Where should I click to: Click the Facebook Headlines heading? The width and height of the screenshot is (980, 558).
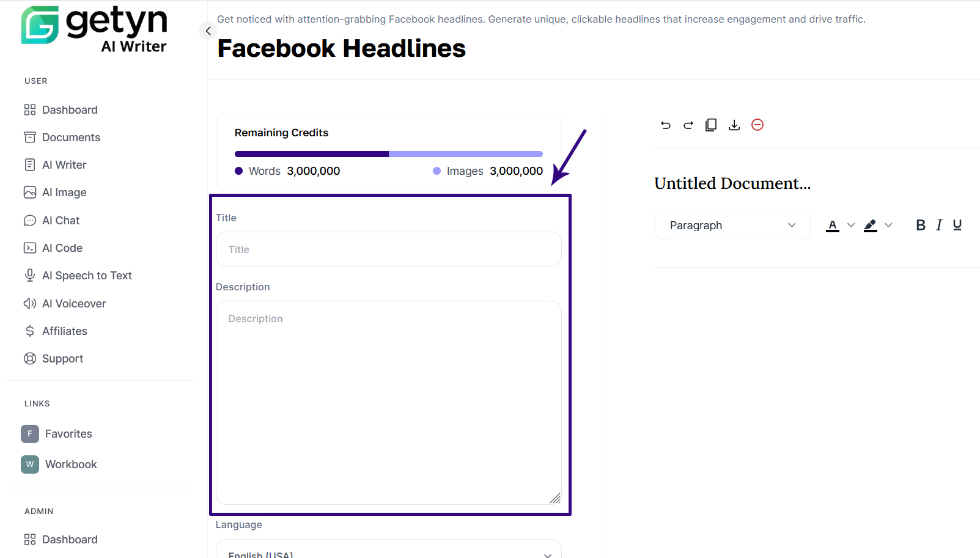342,48
